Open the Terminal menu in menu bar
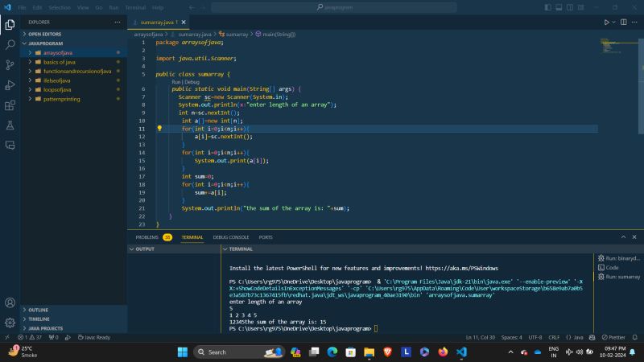644x362 pixels. coord(135,7)
